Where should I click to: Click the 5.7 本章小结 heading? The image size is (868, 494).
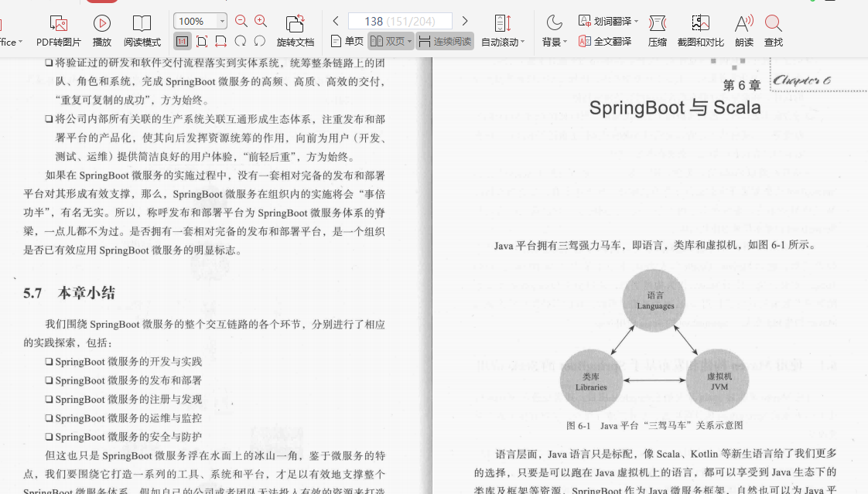pos(69,293)
